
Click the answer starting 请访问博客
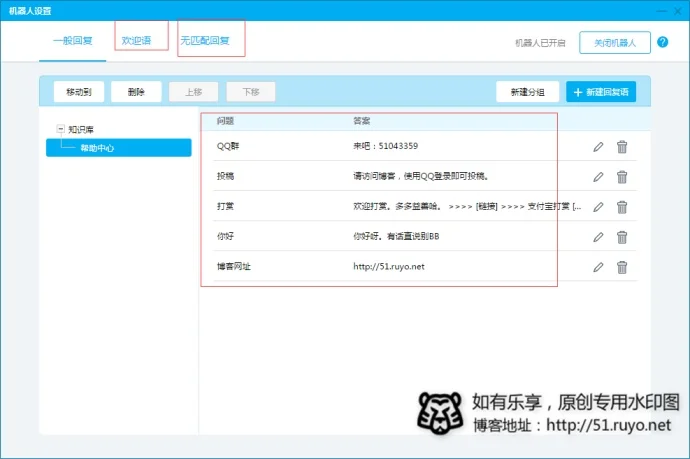coord(421,176)
